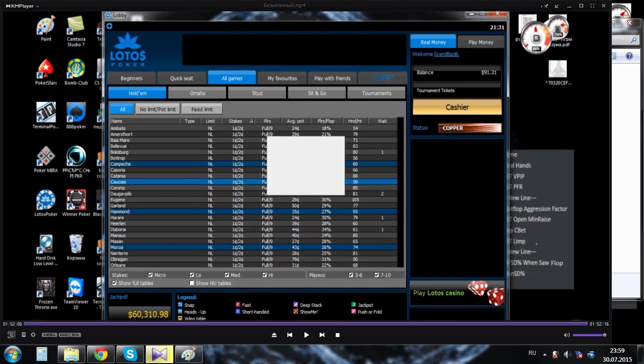Show hidden system tray icons arrow
The height and width of the screenshot is (364, 644).
click(545, 354)
